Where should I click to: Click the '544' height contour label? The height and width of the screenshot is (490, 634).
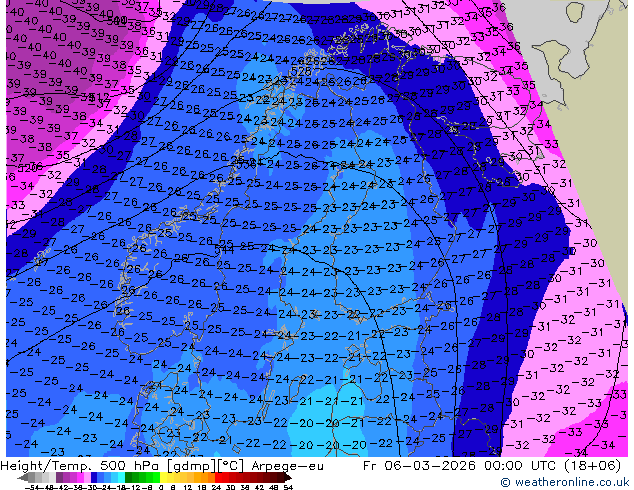coord(224,250)
